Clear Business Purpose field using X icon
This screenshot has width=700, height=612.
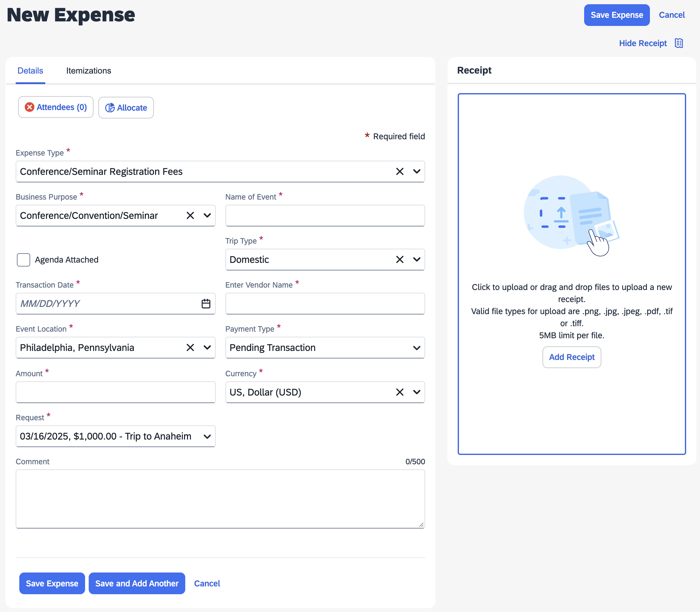click(190, 216)
